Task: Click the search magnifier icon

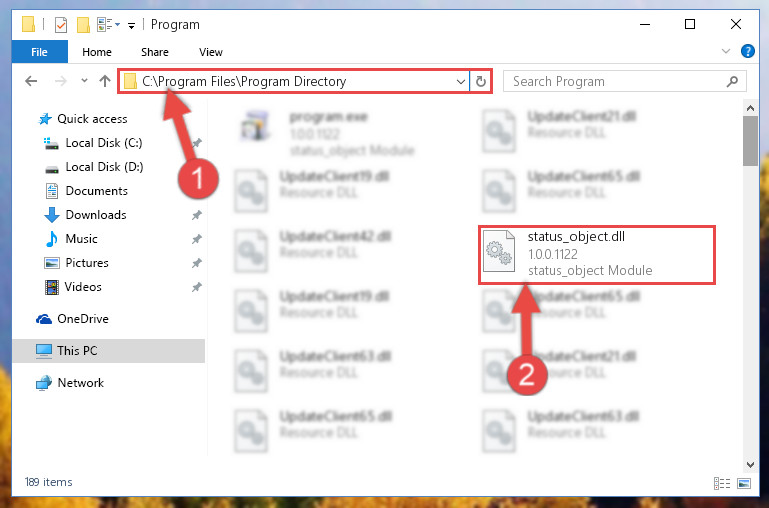Action: point(732,81)
